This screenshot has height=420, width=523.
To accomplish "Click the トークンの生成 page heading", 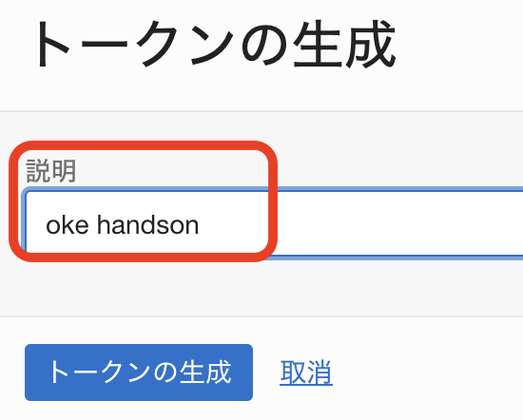I will click(x=214, y=44).
